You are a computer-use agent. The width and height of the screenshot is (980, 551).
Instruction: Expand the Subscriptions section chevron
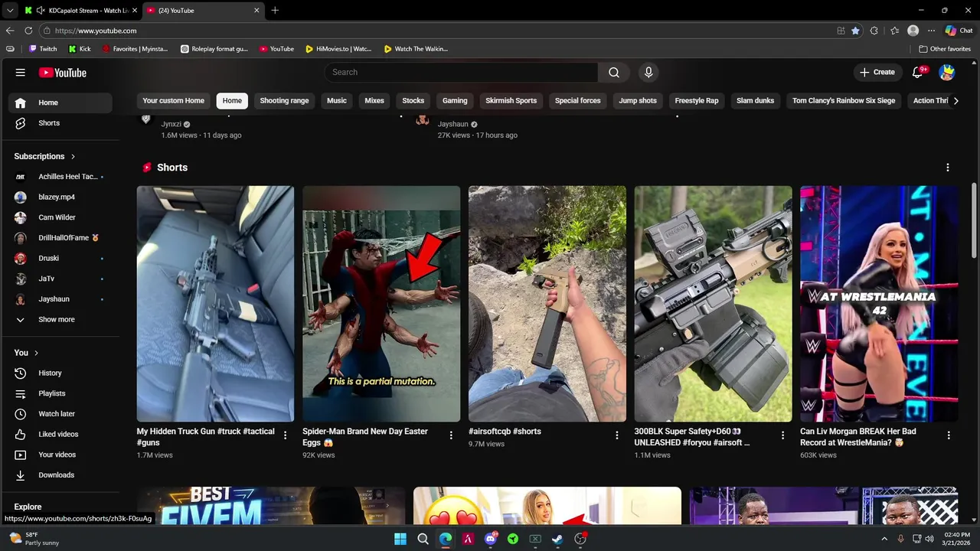pos(73,156)
